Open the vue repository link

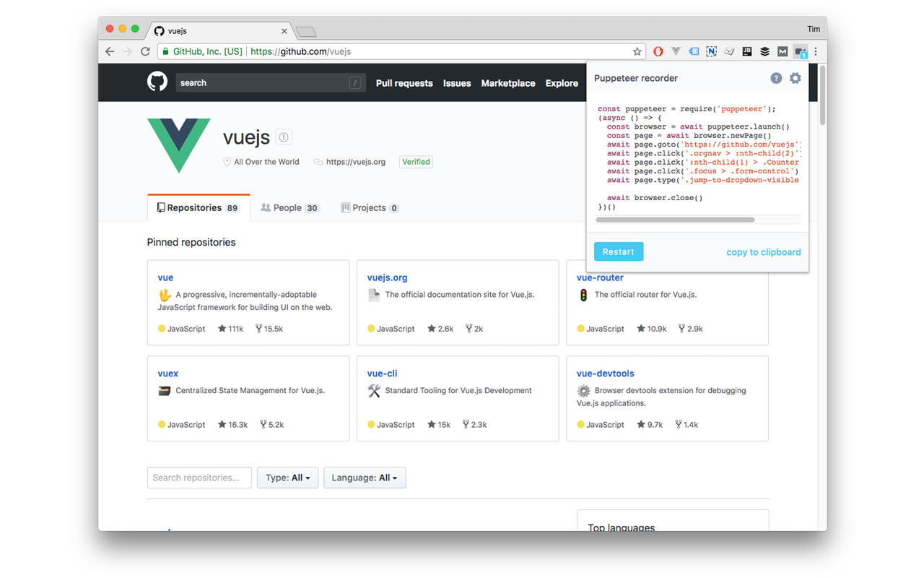(165, 277)
